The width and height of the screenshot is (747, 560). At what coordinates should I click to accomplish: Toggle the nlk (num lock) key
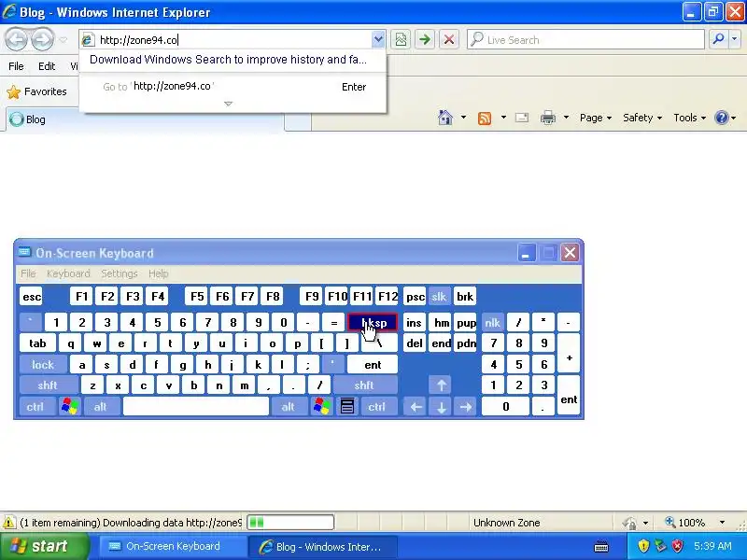492,322
